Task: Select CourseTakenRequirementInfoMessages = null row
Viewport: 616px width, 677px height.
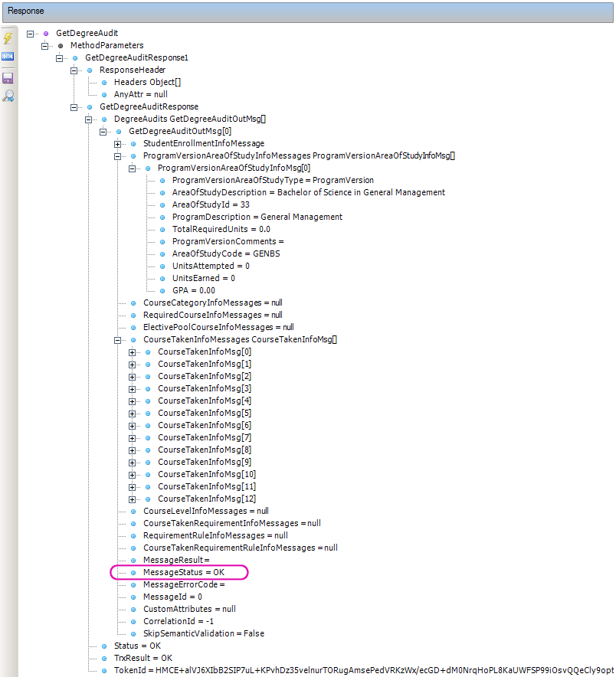Action: [232, 523]
